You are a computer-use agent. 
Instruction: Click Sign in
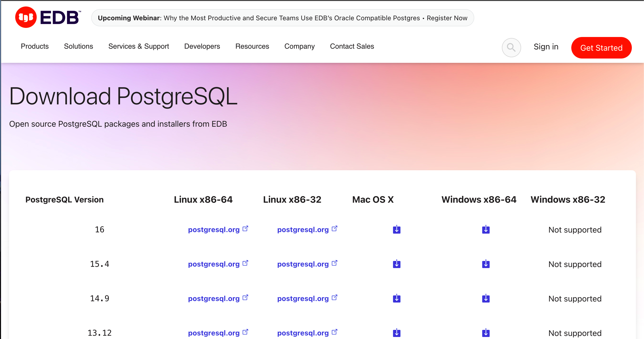546,47
